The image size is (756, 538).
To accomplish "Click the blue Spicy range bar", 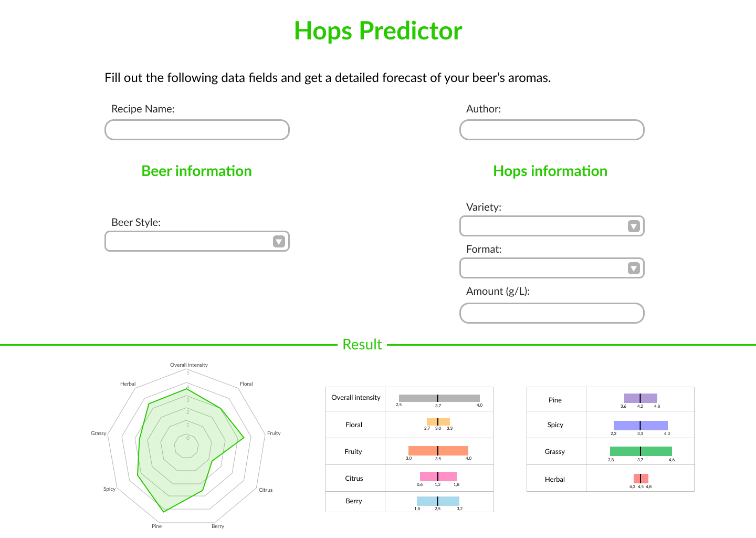I will (640, 426).
